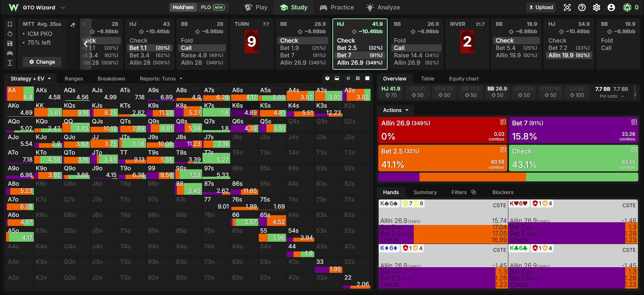
Task: Open the screenshot capture icon
Action: pyautogui.click(x=567, y=7)
